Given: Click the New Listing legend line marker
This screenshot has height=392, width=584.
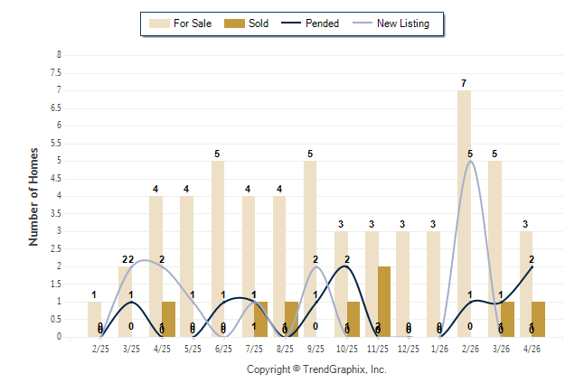Looking at the screenshot, I should tap(363, 23).
